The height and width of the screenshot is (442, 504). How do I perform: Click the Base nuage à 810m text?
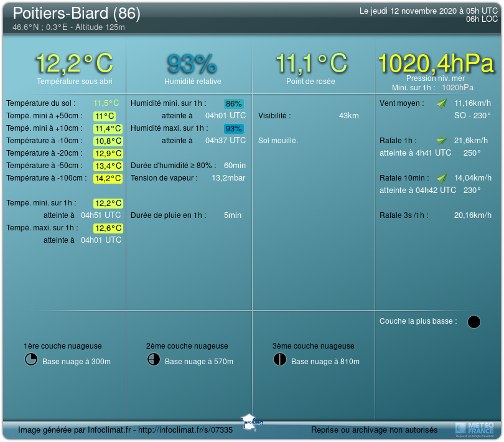click(325, 362)
